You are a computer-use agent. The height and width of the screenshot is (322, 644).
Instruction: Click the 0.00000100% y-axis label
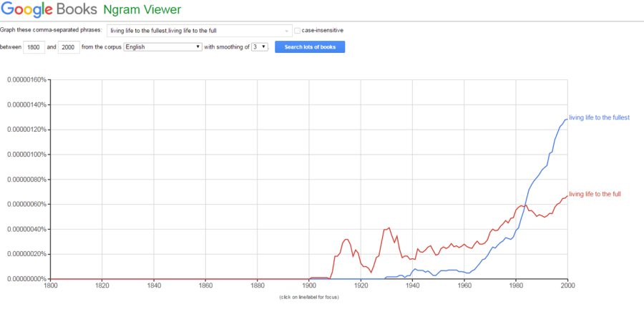[x=26, y=155]
